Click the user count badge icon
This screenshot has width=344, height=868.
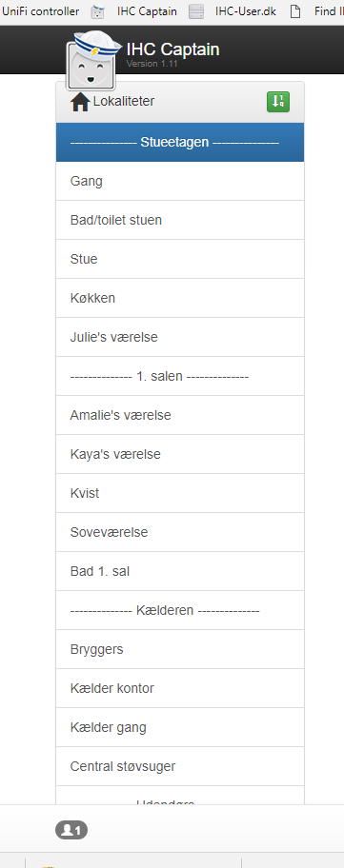tap(71, 829)
